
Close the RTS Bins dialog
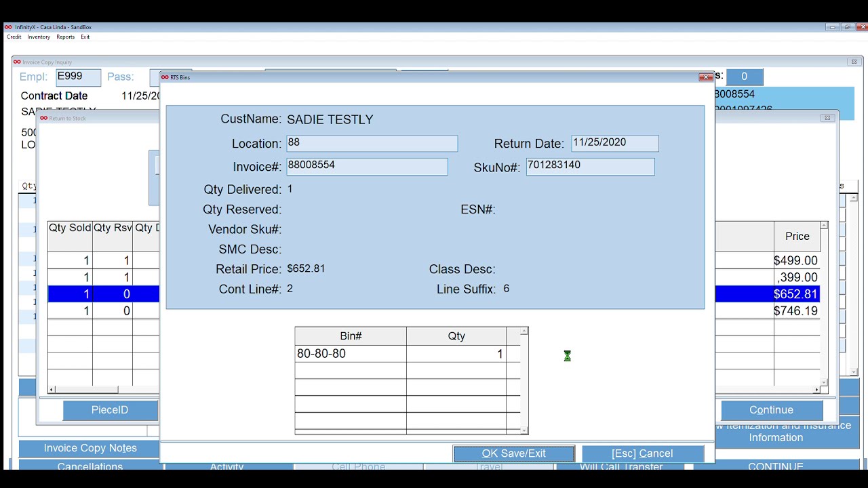(705, 77)
